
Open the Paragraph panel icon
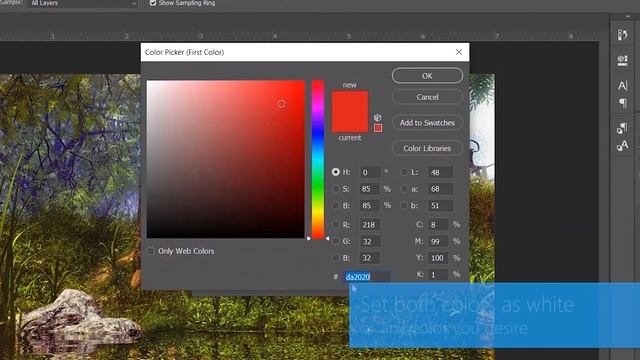click(623, 103)
